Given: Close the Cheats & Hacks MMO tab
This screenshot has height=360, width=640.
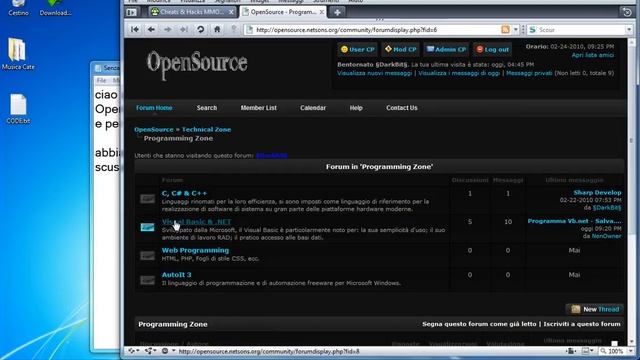Looking at the screenshot, I should pyautogui.click(x=231, y=12).
